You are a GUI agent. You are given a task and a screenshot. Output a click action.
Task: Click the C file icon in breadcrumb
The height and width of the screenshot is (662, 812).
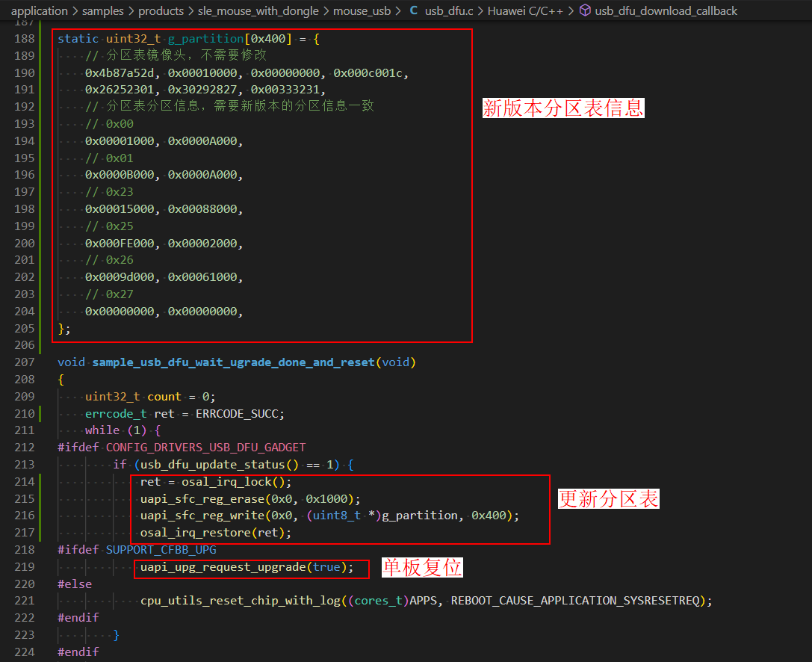[414, 10]
